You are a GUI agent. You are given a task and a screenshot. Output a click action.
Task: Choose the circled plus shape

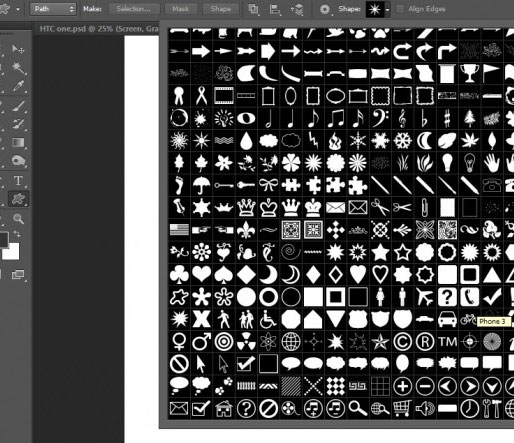tap(402, 386)
